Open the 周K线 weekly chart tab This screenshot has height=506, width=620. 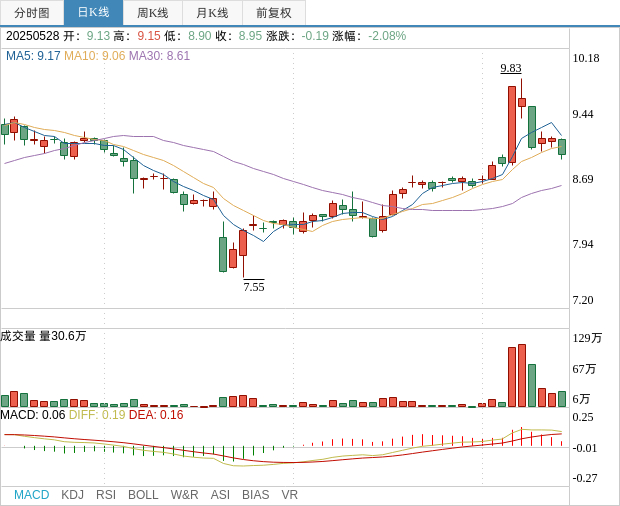152,13
